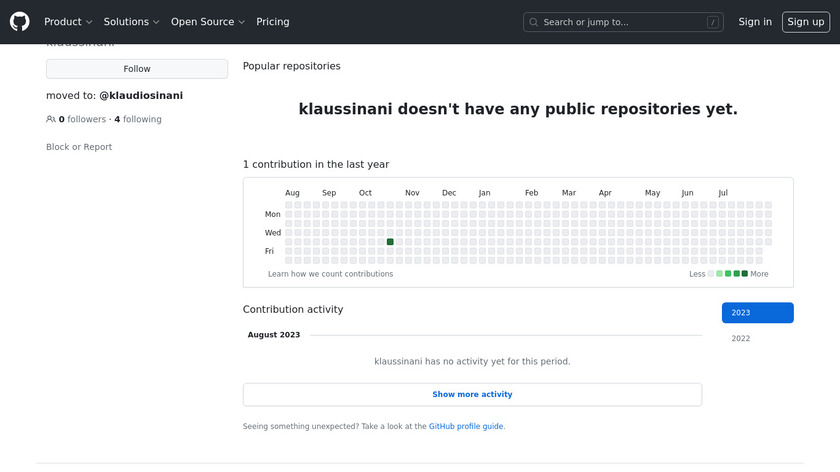Click the search magnifier icon
This screenshot has width=840, height=472.
tap(533, 22)
